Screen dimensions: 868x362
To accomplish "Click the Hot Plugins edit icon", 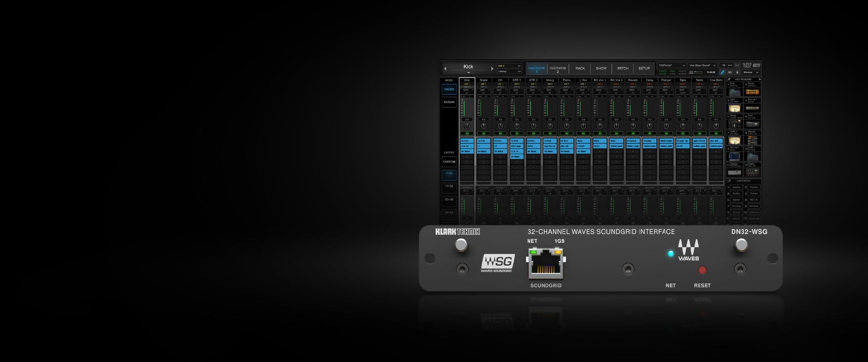I will pyautogui.click(x=729, y=79).
